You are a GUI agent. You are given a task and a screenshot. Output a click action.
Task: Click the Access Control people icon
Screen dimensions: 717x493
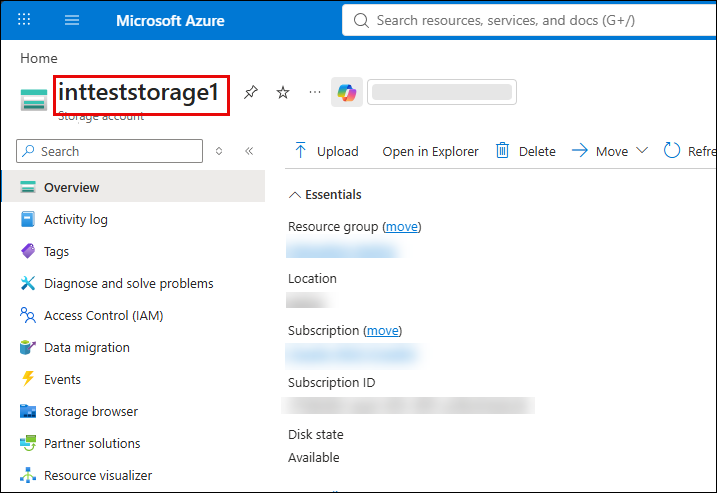[x=28, y=315]
